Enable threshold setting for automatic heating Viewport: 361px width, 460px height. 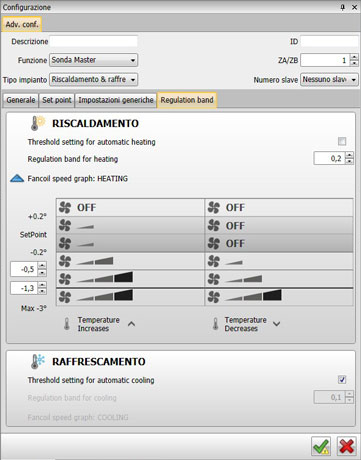pyautogui.click(x=342, y=142)
